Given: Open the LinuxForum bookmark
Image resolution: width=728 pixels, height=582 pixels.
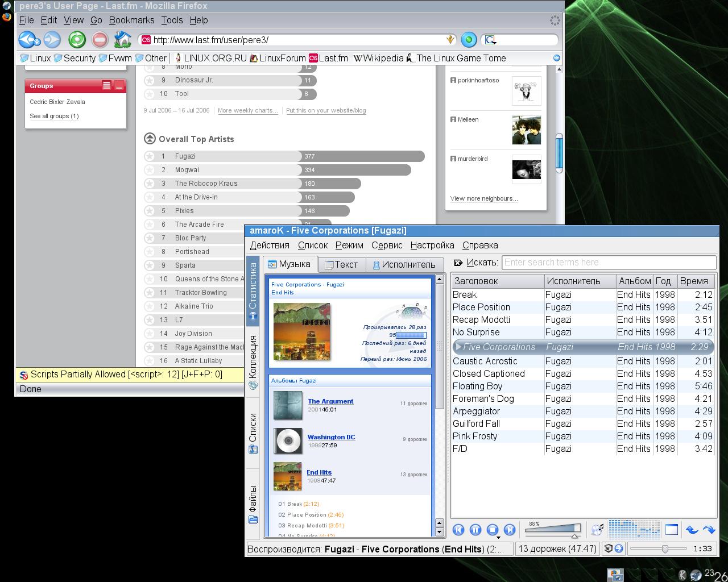Looking at the screenshot, I should [278, 58].
